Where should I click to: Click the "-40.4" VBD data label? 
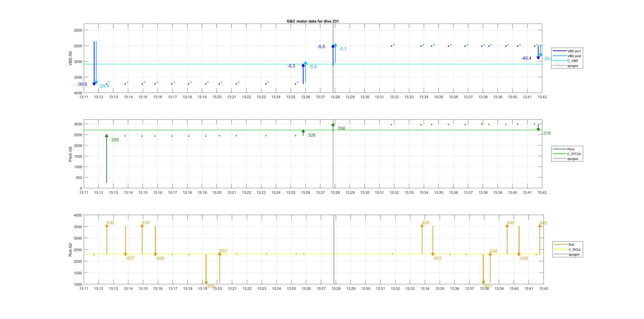click(526, 58)
